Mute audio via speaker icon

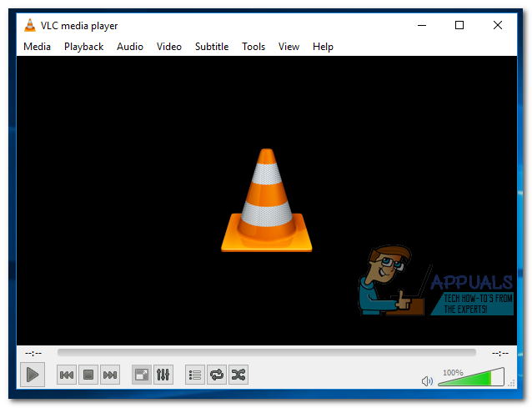click(427, 381)
